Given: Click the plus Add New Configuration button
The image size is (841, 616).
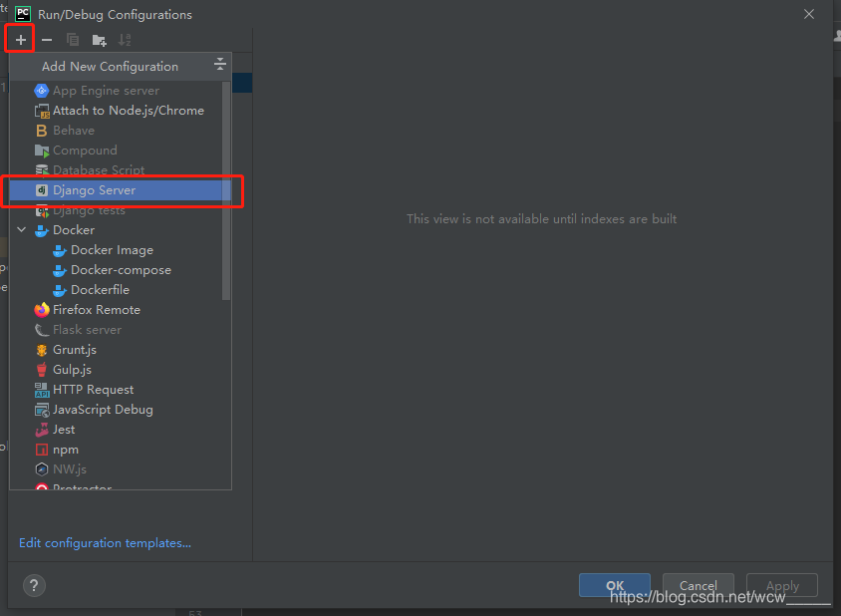Looking at the screenshot, I should pyautogui.click(x=20, y=40).
